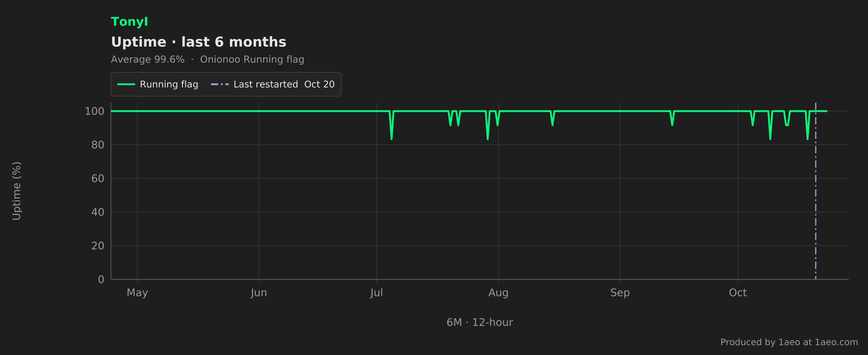Click the '40' y-axis tick label
This screenshot has width=868, height=355.
(x=98, y=212)
